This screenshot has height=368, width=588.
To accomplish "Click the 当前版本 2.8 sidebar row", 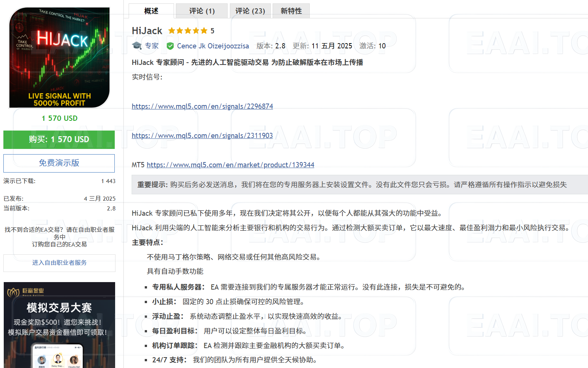I will point(59,208).
